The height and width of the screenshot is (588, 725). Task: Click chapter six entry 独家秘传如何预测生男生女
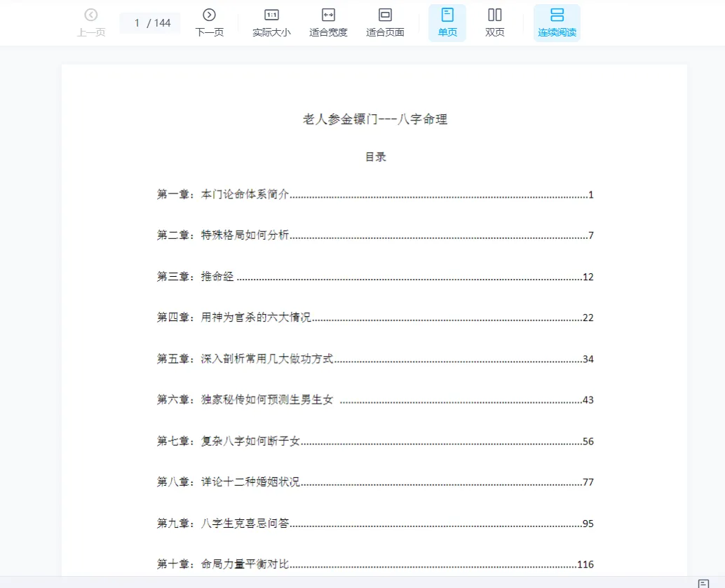tap(375, 400)
